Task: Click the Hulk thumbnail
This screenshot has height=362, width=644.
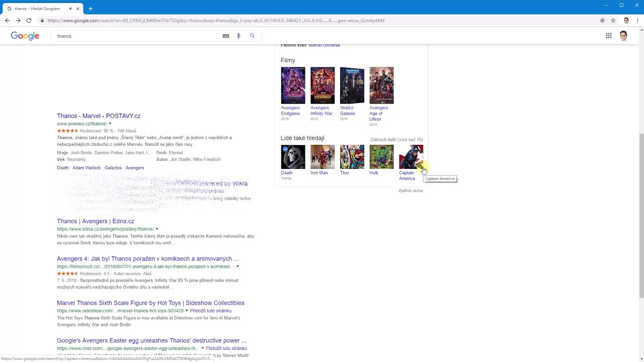Action: 382,157
